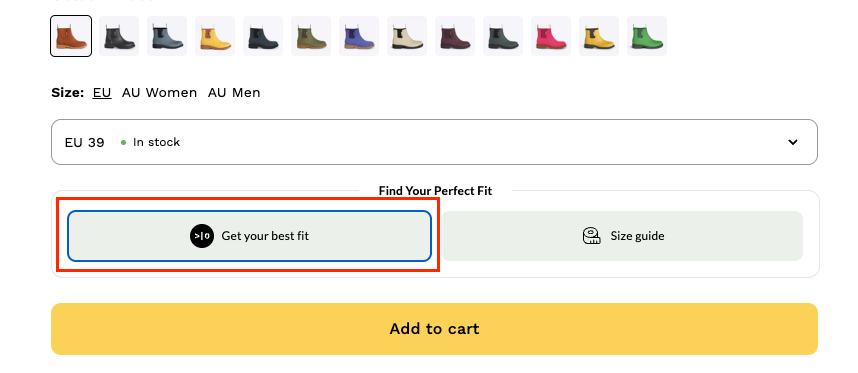Choose the burgundy boot thumbnail
Viewport: 858px width, 373px height.
click(x=455, y=36)
